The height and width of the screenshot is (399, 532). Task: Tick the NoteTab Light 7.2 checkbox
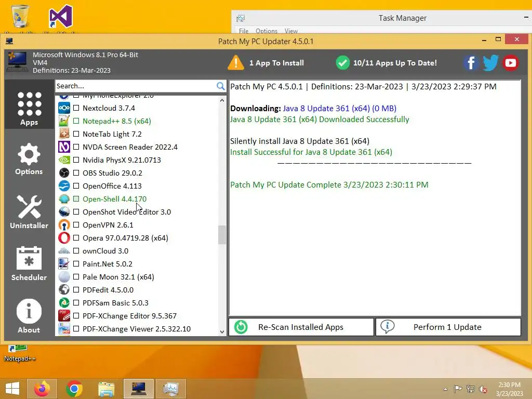[76, 134]
